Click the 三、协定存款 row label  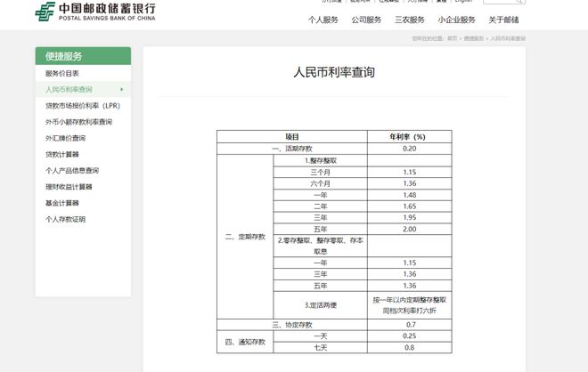(x=292, y=325)
